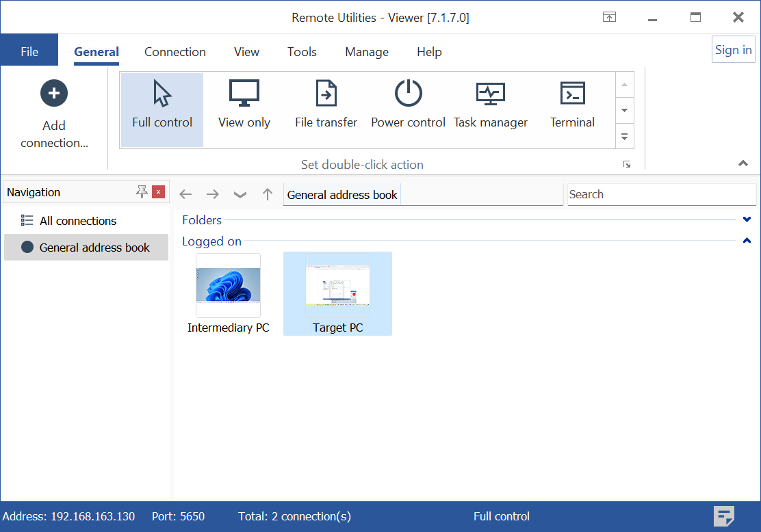761x532 pixels.
Task: Pin the Navigation panel
Action: point(142,192)
